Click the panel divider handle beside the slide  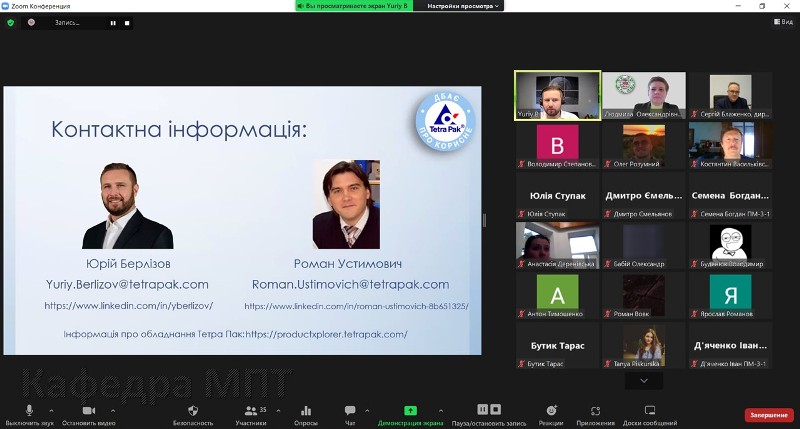(x=484, y=220)
